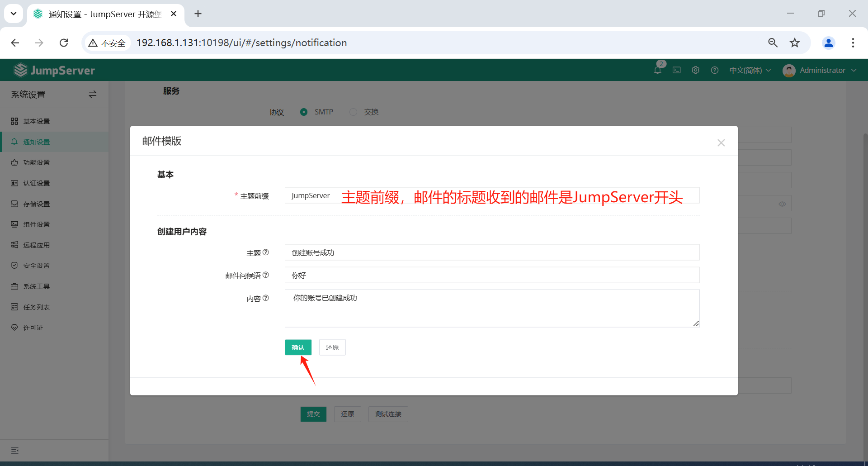The height and width of the screenshot is (466, 868).
Task: Click the Administrator avatar
Action: tap(789, 71)
